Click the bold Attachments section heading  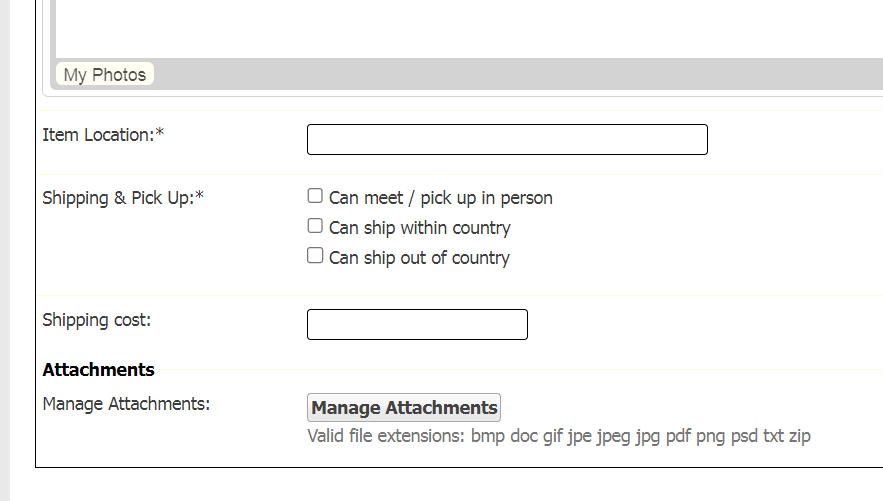tap(98, 370)
